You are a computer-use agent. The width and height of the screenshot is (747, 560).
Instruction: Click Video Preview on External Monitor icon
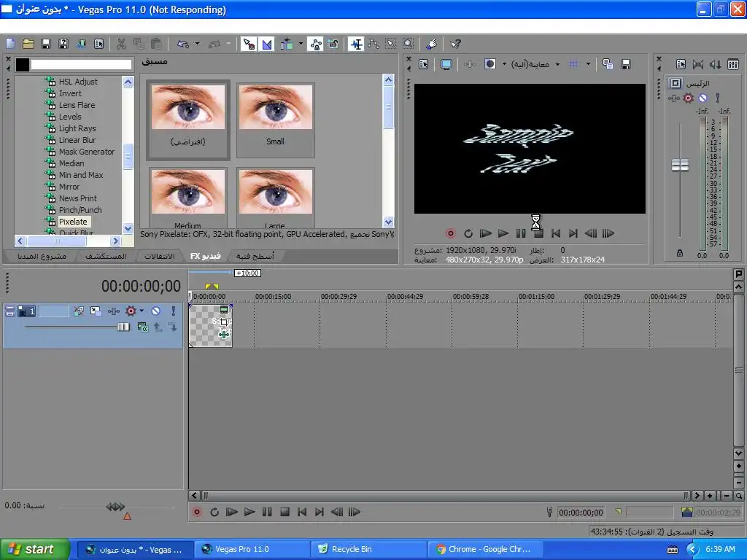[x=446, y=64]
